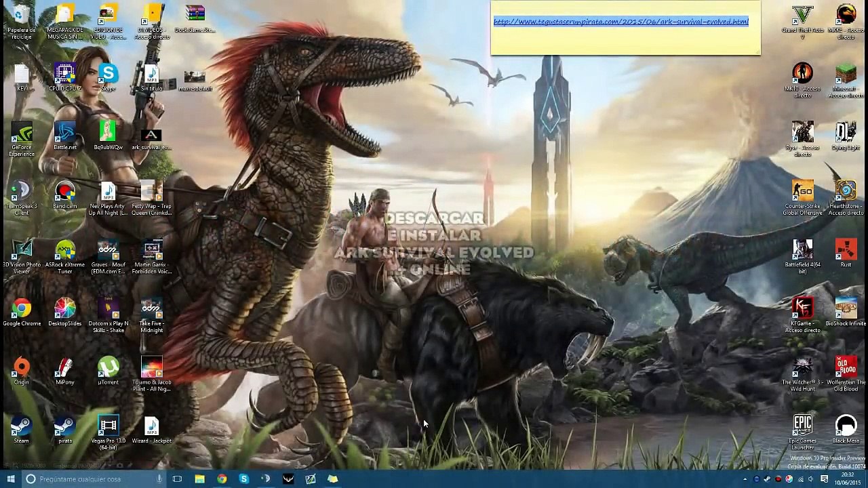Open the EDICION DE VIDEO shortcut

108,22
